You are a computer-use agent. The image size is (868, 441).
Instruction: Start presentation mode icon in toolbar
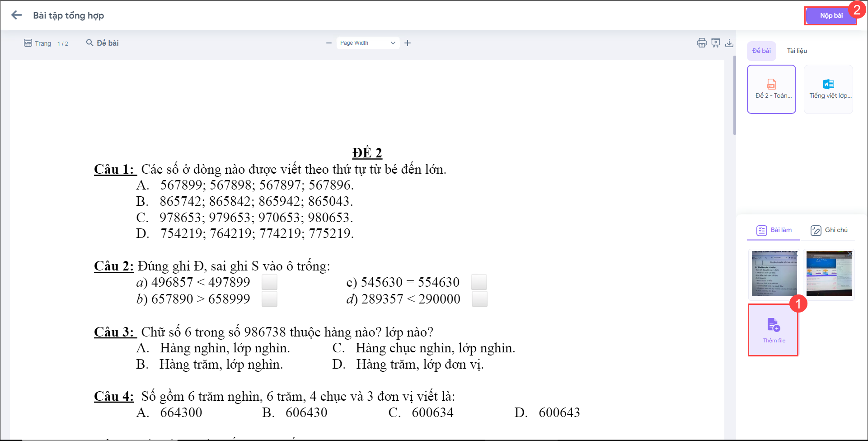(x=716, y=43)
